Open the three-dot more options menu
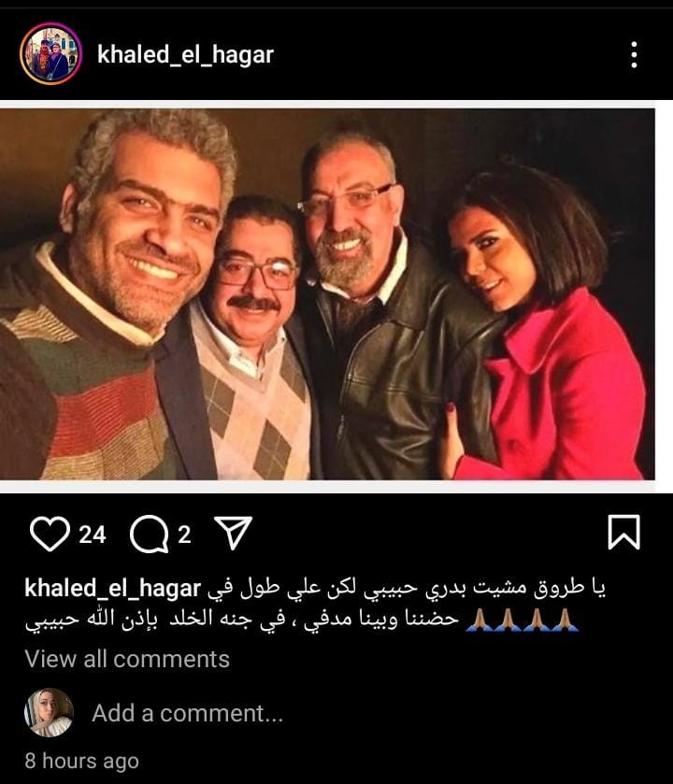Image resolution: width=673 pixels, height=784 pixels. 634,54
